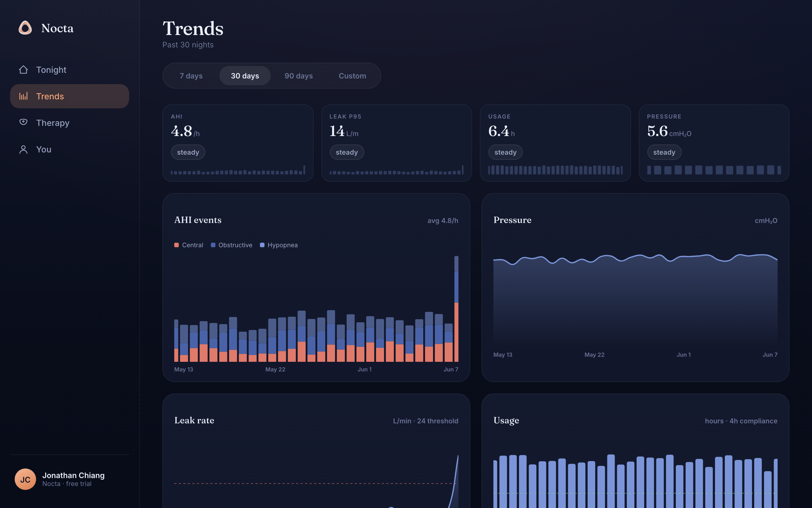Viewport: 812px width, 508px height.
Task: Open the Tonight page
Action: point(69,69)
